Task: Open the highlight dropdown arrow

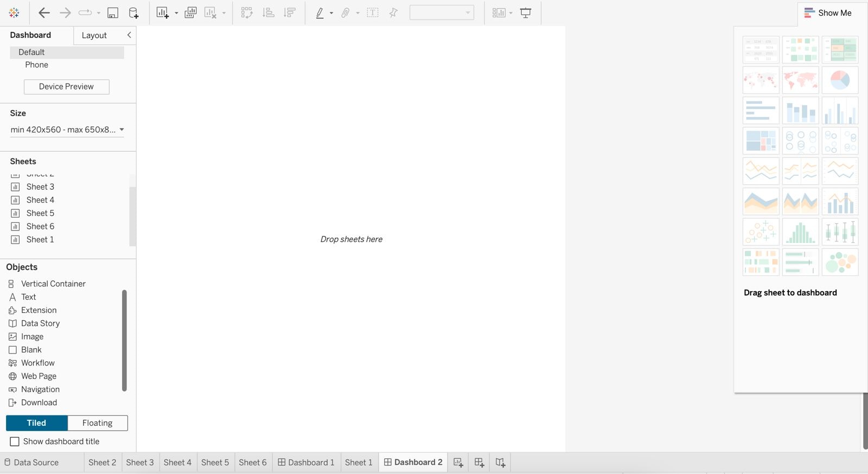Action: point(331,13)
